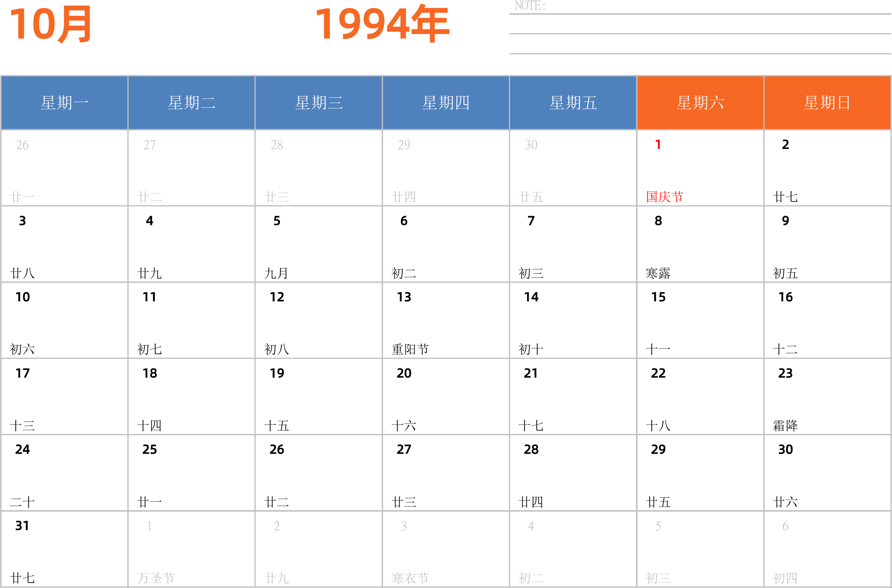Select date 12 labeled 初八

pyautogui.click(x=277, y=297)
